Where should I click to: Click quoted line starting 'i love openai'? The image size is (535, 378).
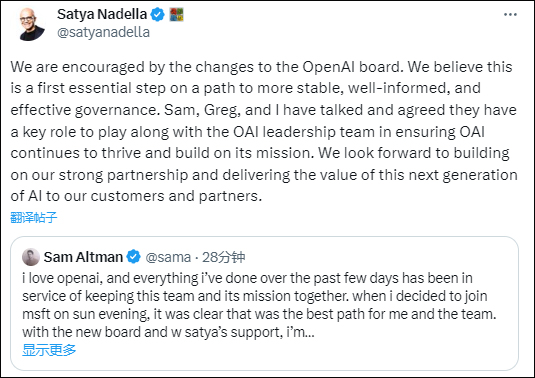(x=247, y=278)
